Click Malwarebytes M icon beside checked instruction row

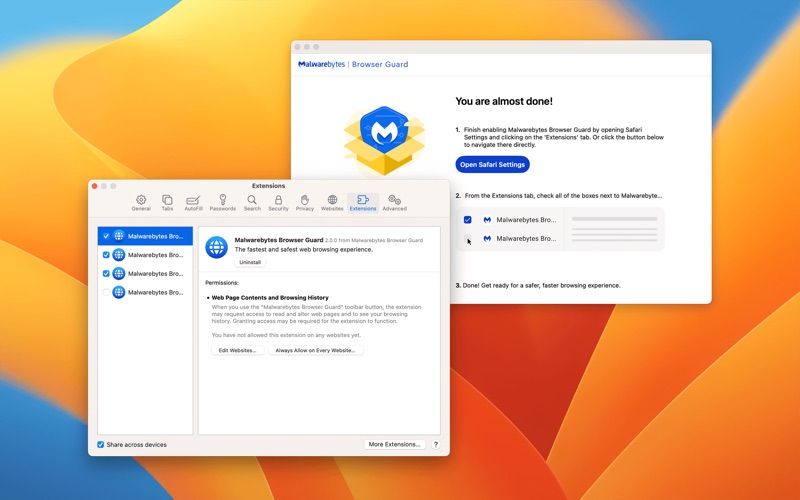487,220
